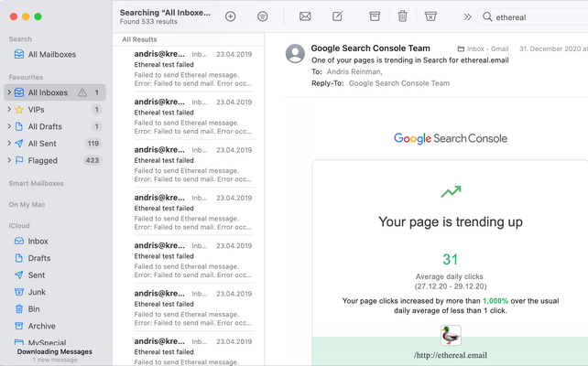The image size is (588, 366).
Task: Select the iCloud Junk mailbox
Action: 38,292
